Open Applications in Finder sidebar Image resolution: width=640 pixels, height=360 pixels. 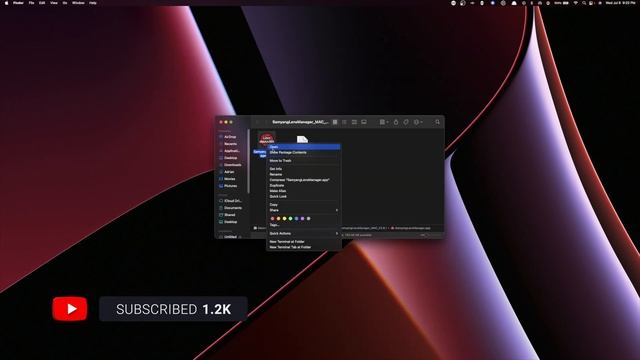point(232,151)
